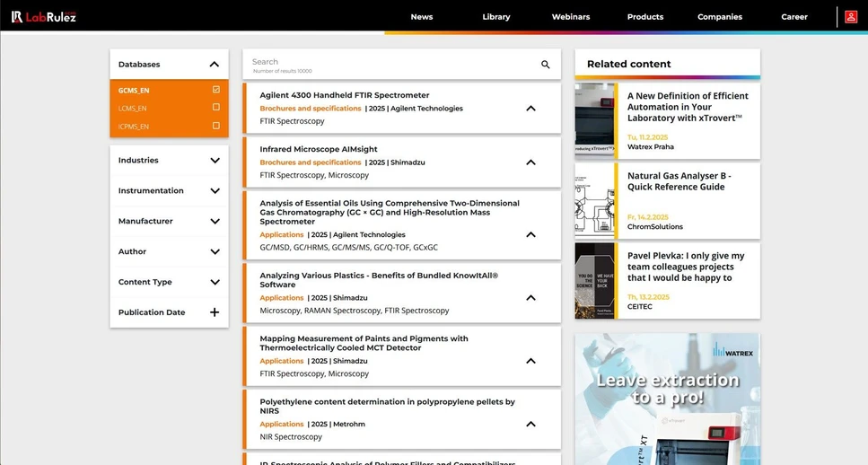Open Infrared Microscope AIMsight title
Viewport: 868px width, 465px height.
click(x=319, y=149)
